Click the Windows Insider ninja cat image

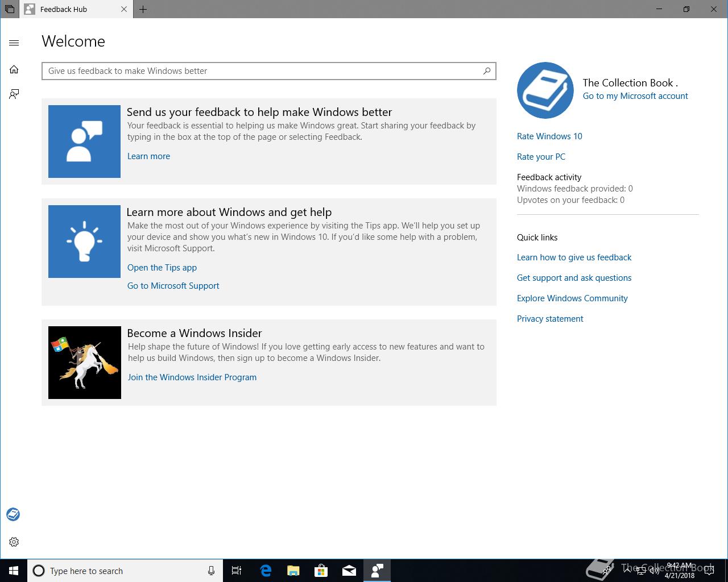click(x=85, y=363)
